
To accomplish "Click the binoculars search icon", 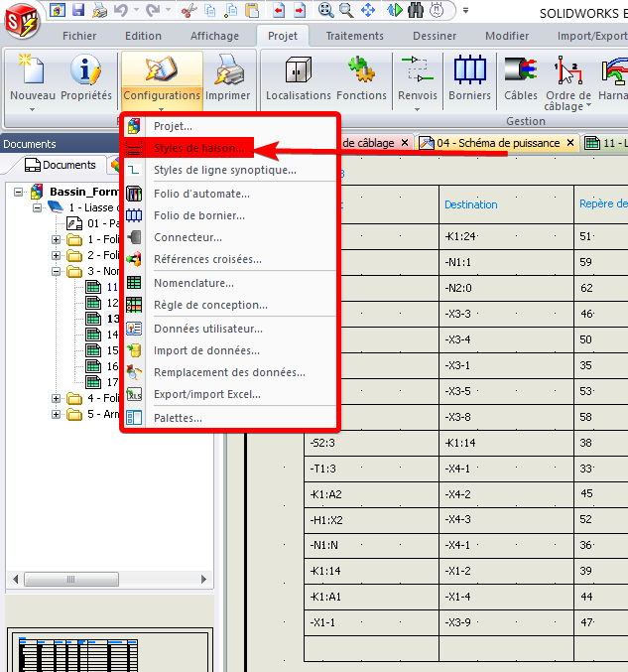I will click(x=416, y=9).
